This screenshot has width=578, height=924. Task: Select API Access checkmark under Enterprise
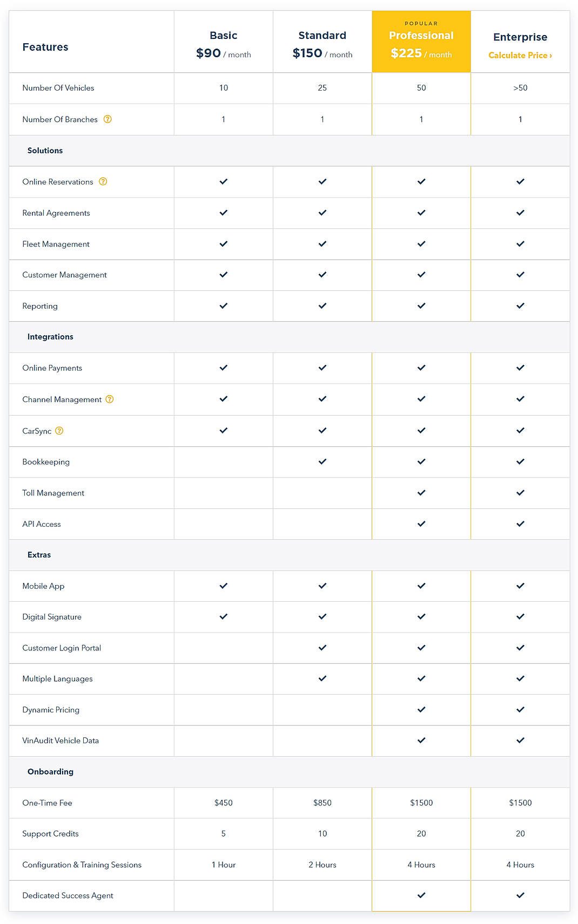click(520, 524)
